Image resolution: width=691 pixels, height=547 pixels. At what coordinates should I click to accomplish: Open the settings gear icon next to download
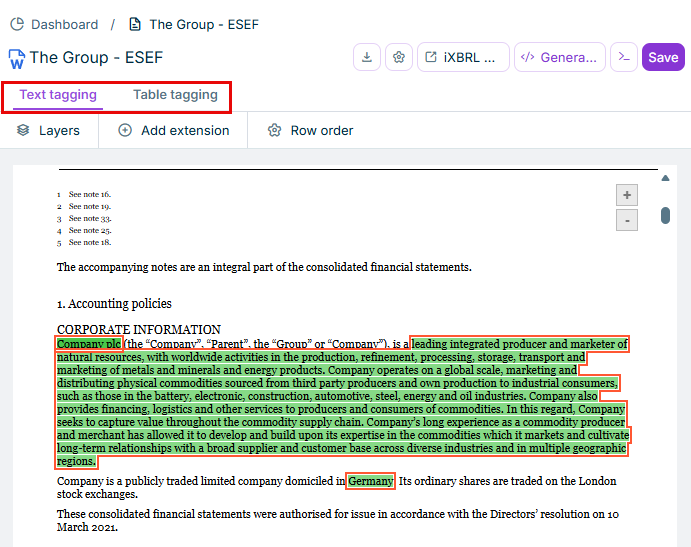coord(399,57)
